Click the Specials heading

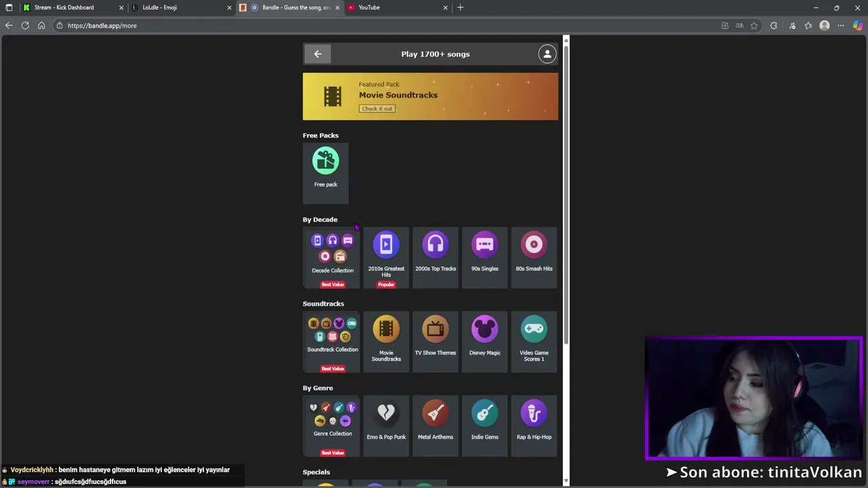click(317, 472)
